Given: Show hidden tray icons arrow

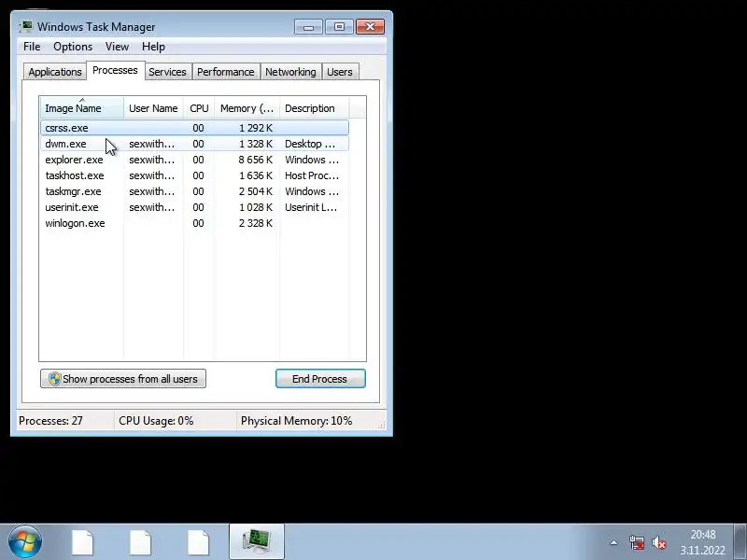Looking at the screenshot, I should coord(614,542).
